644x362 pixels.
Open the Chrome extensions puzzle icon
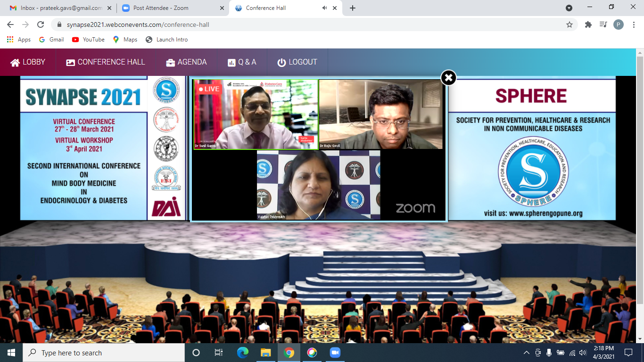click(588, 25)
